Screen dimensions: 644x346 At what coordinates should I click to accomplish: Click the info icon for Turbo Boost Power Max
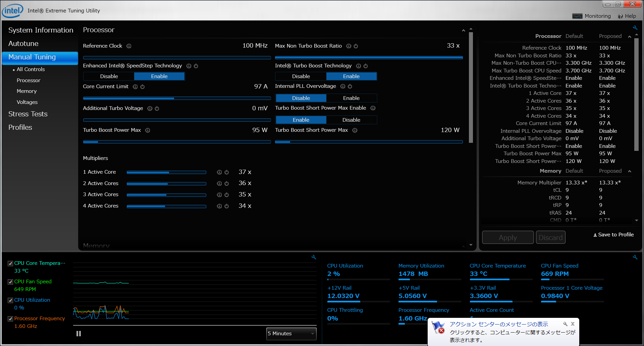pyautogui.click(x=148, y=130)
